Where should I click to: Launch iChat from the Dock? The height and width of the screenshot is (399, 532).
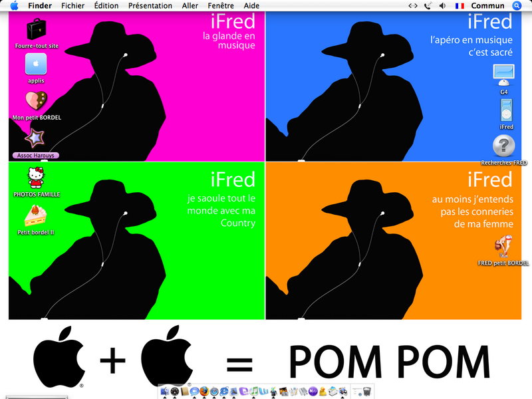click(x=194, y=391)
